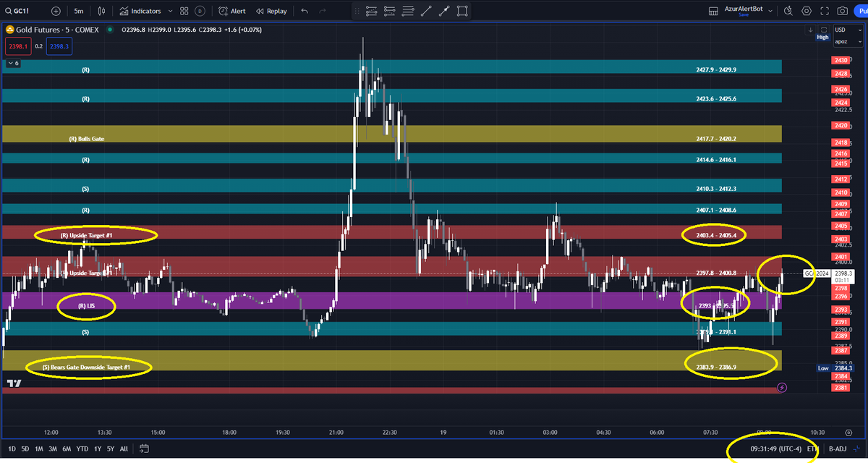Click the bracket icon beside the down arrow

click(x=822, y=30)
